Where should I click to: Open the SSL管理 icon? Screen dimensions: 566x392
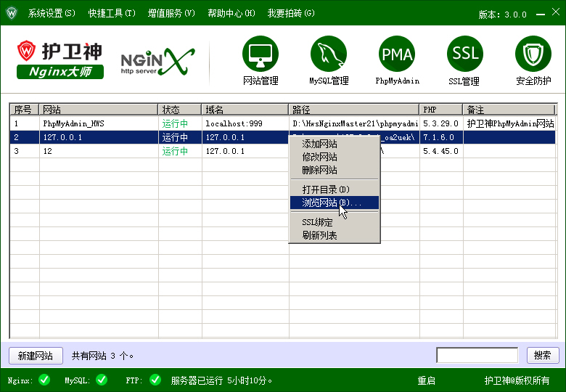click(x=464, y=54)
